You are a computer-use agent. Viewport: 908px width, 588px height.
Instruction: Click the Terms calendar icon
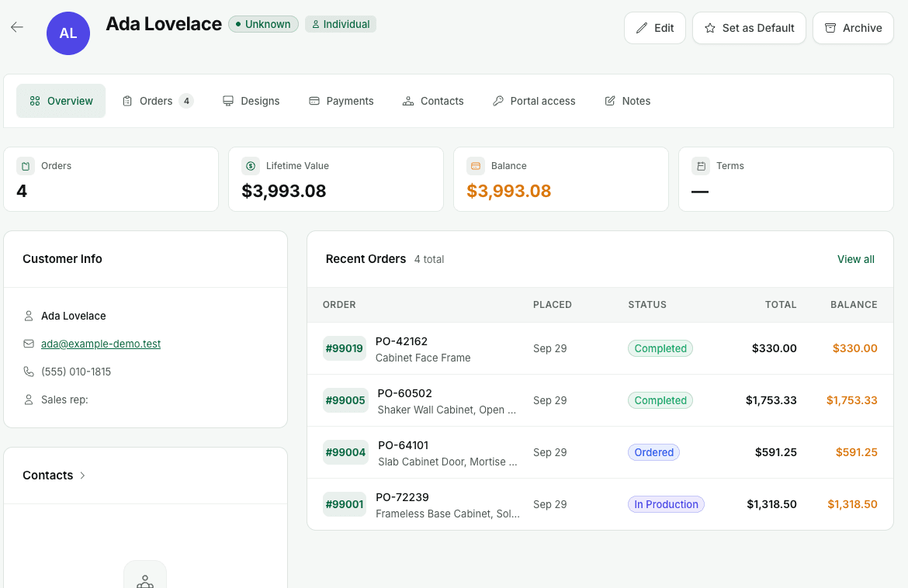coord(701,166)
